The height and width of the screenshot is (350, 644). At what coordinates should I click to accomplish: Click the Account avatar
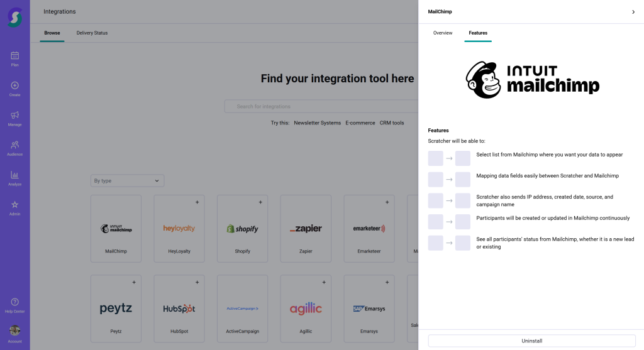[x=14, y=331]
